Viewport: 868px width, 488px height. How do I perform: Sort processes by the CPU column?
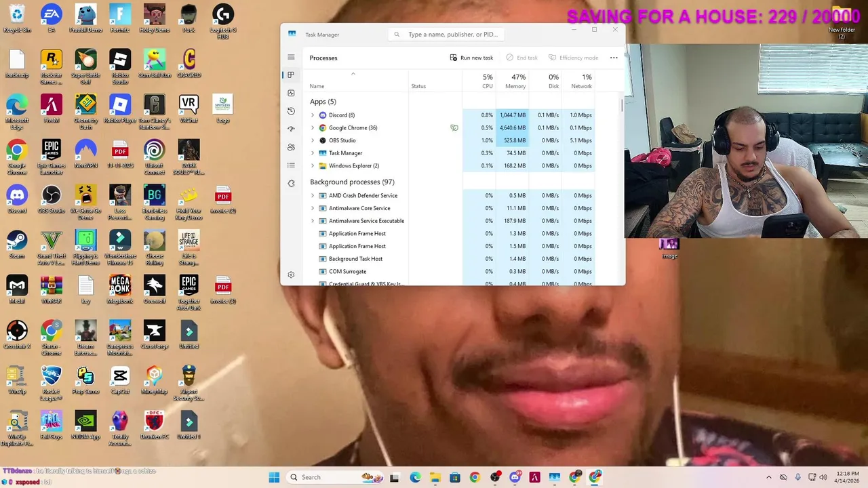click(x=487, y=81)
